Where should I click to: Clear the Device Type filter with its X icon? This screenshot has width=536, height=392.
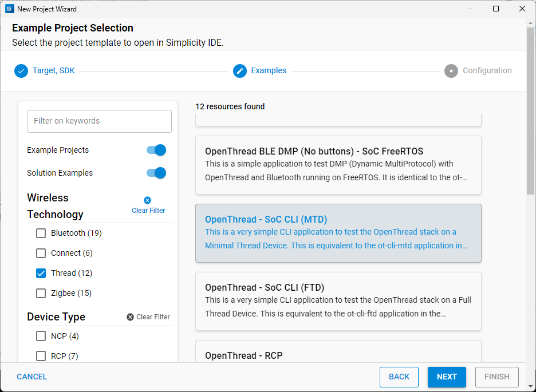[131, 316]
